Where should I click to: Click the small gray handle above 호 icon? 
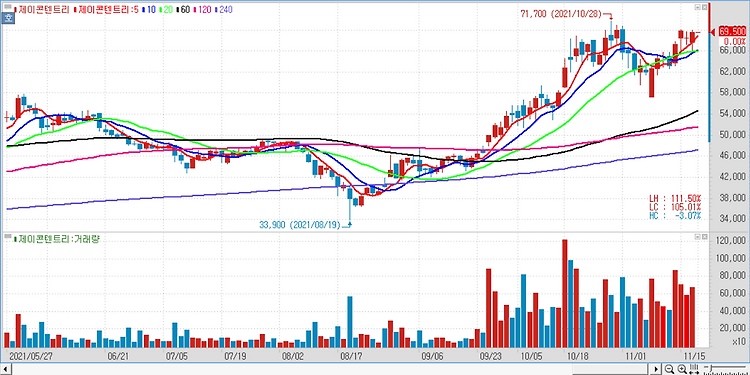pos(8,7)
